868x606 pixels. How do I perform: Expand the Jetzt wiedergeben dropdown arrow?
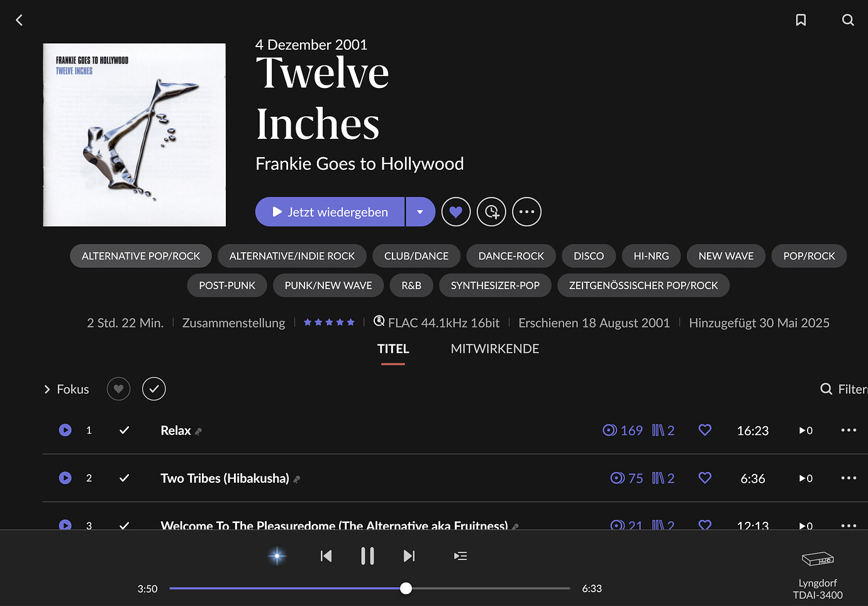click(420, 212)
